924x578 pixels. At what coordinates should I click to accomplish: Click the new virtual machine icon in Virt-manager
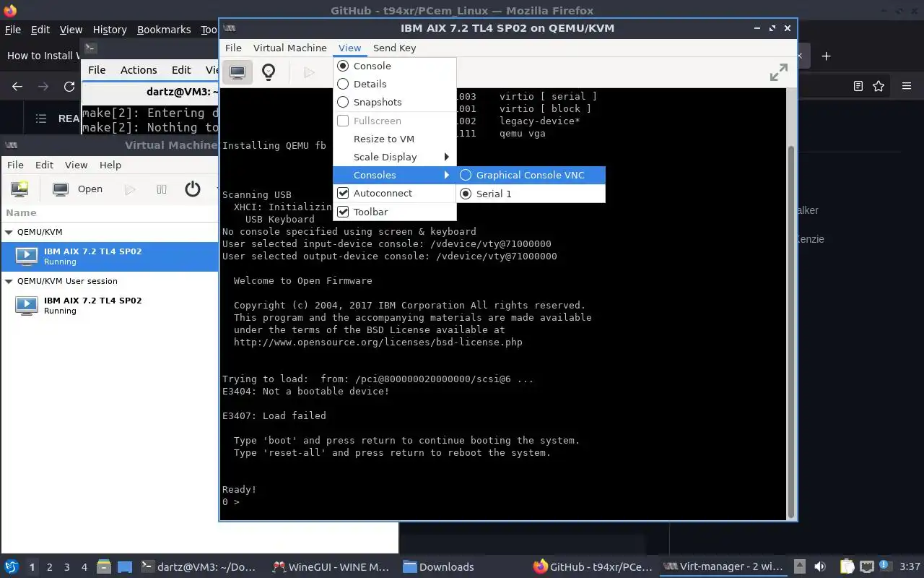pyautogui.click(x=19, y=189)
